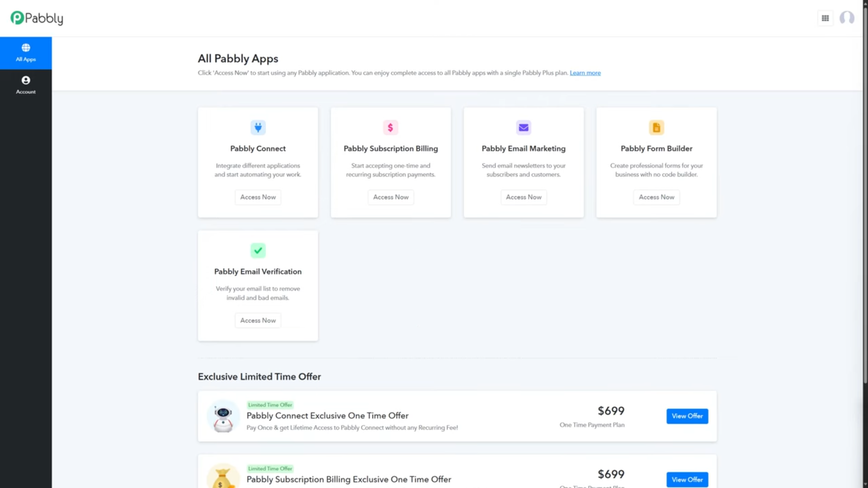Click 'Verify your email list' description text
868x488 pixels.
(x=258, y=293)
